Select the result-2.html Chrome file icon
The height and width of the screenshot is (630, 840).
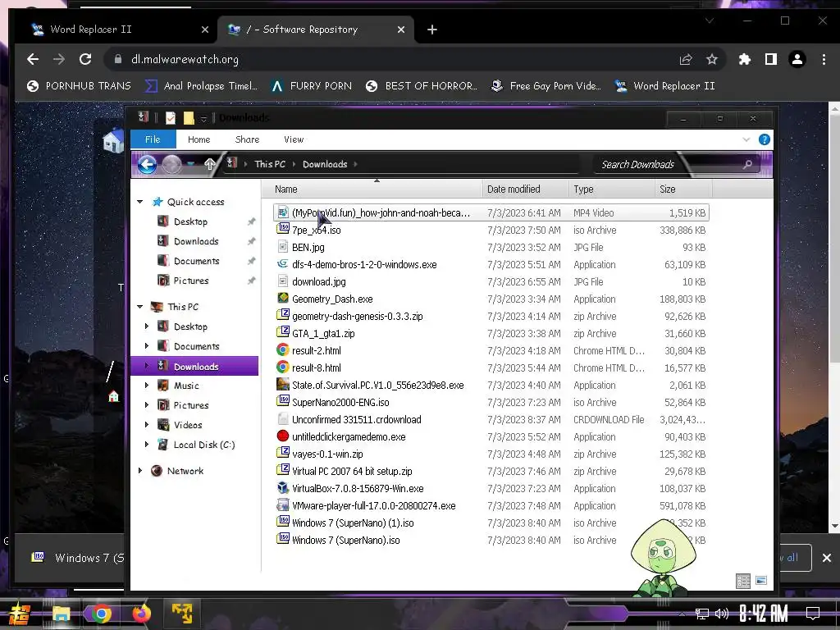pyautogui.click(x=283, y=350)
